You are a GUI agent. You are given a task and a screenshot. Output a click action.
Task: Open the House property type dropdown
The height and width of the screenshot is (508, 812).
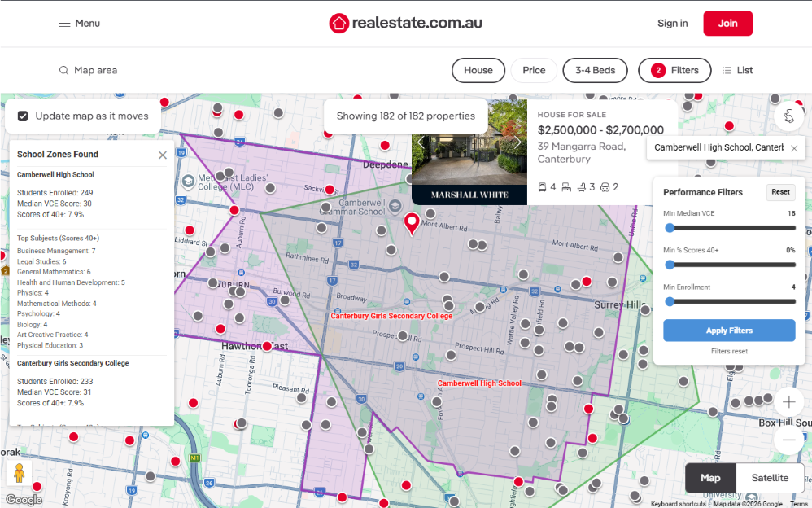[x=478, y=70]
